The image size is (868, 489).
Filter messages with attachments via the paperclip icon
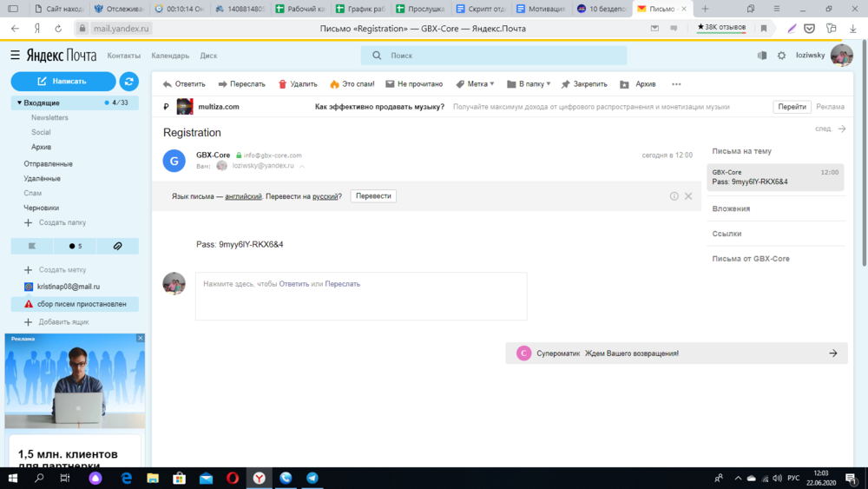pyautogui.click(x=117, y=246)
